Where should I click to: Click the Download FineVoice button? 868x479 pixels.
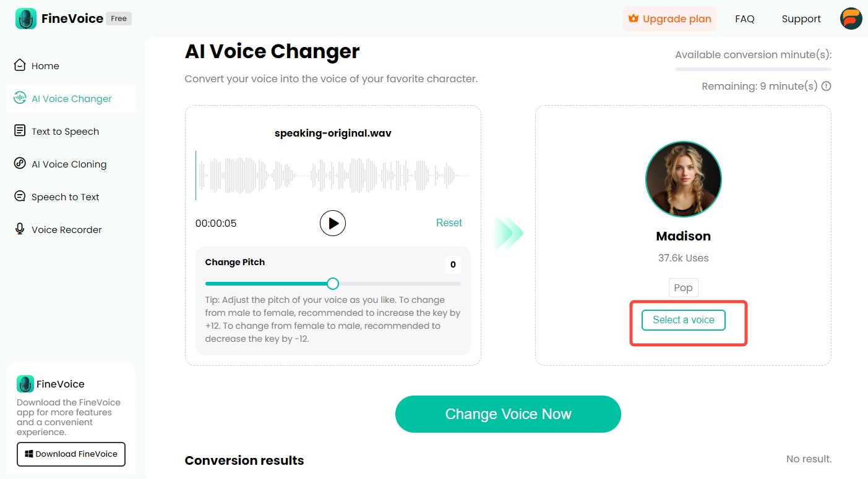[x=71, y=454]
